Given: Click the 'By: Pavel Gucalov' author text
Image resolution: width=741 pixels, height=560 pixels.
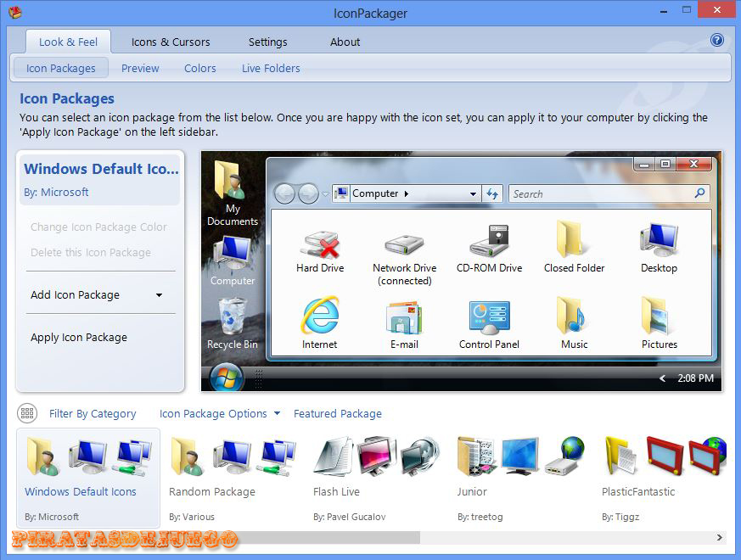Looking at the screenshot, I should point(349,517).
